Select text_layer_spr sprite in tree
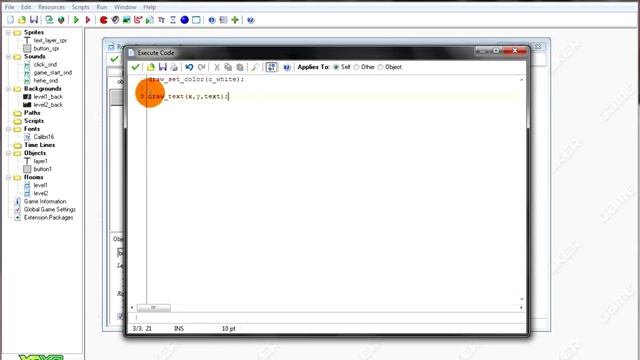The width and height of the screenshot is (640, 360). (50, 40)
